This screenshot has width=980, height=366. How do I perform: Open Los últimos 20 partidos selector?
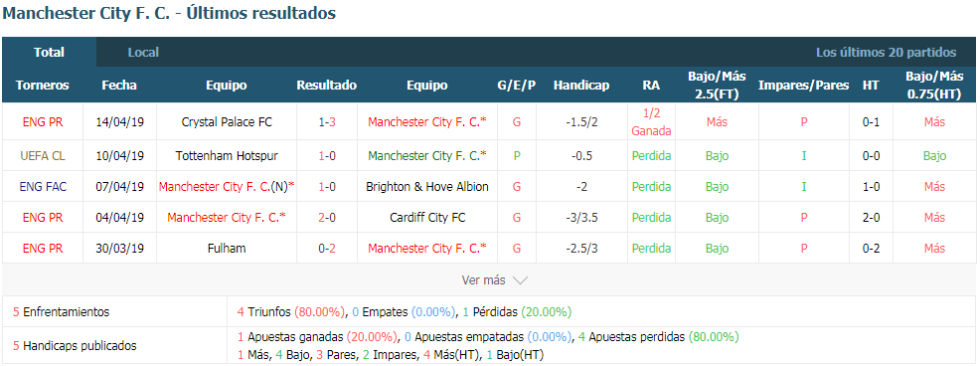pyautogui.click(x=886, y=53)
